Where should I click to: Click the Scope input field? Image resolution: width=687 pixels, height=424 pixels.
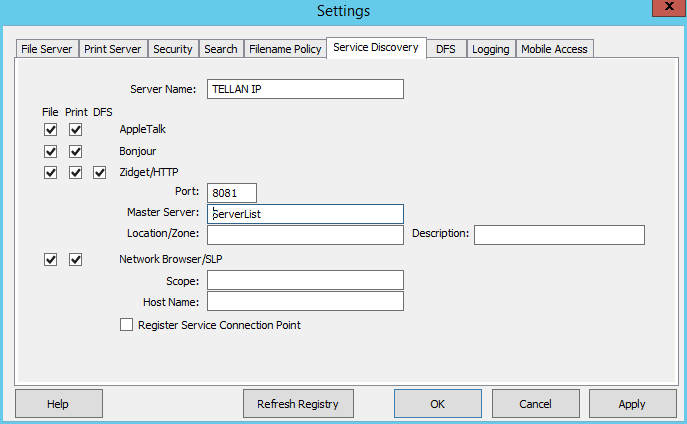point(305,280)
